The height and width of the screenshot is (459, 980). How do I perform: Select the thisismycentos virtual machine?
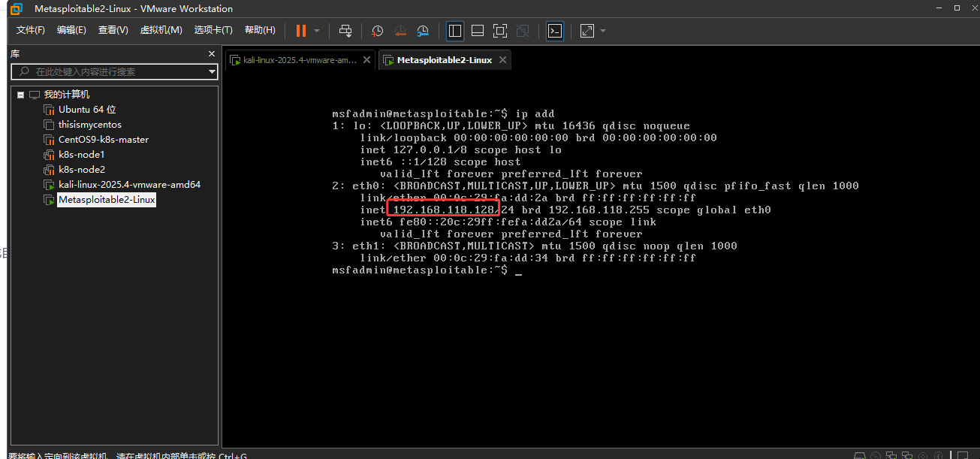click(89, 125)
